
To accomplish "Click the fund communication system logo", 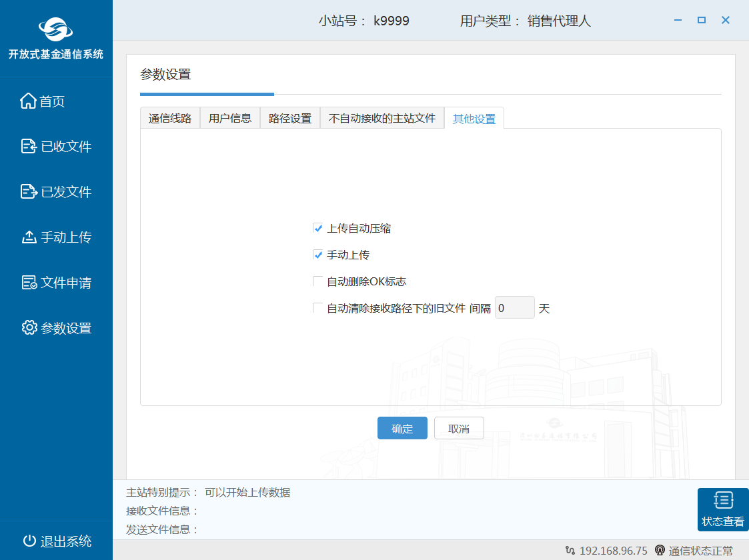I will point(56,29).
